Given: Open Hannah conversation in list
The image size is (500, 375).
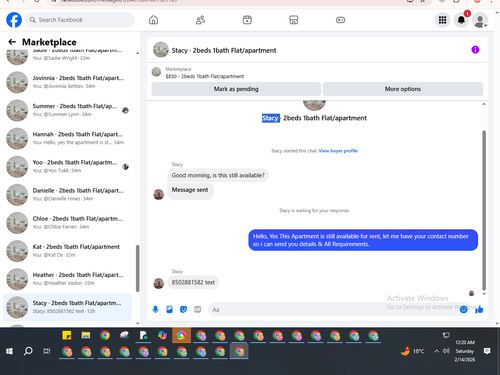Looking at the screenshot, I should (67, 138).
